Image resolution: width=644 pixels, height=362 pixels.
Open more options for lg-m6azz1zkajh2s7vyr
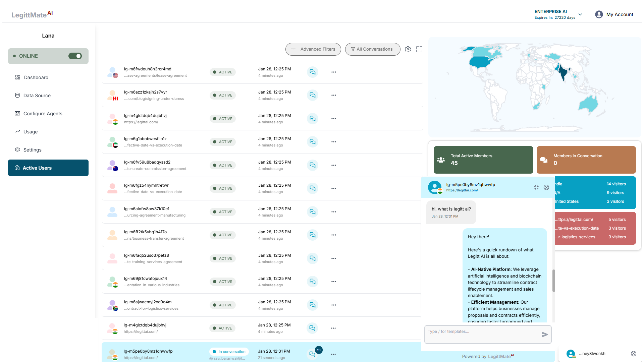tap(333, 95)
